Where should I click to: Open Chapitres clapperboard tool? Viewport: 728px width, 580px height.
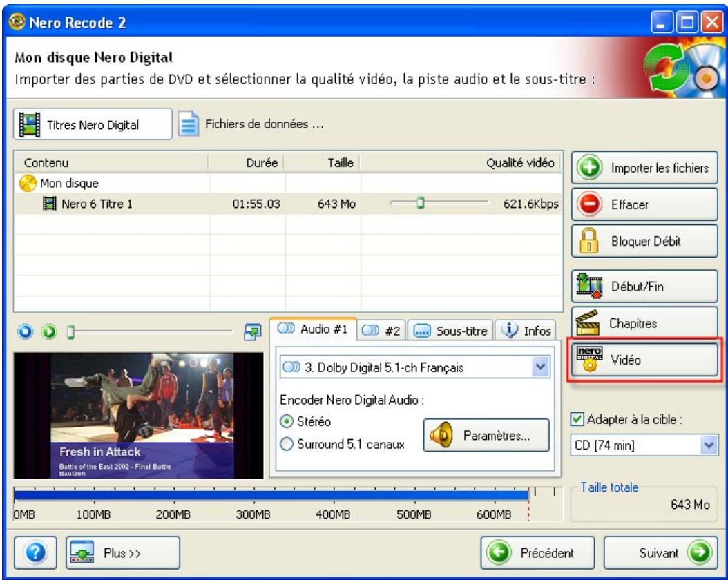644,323
